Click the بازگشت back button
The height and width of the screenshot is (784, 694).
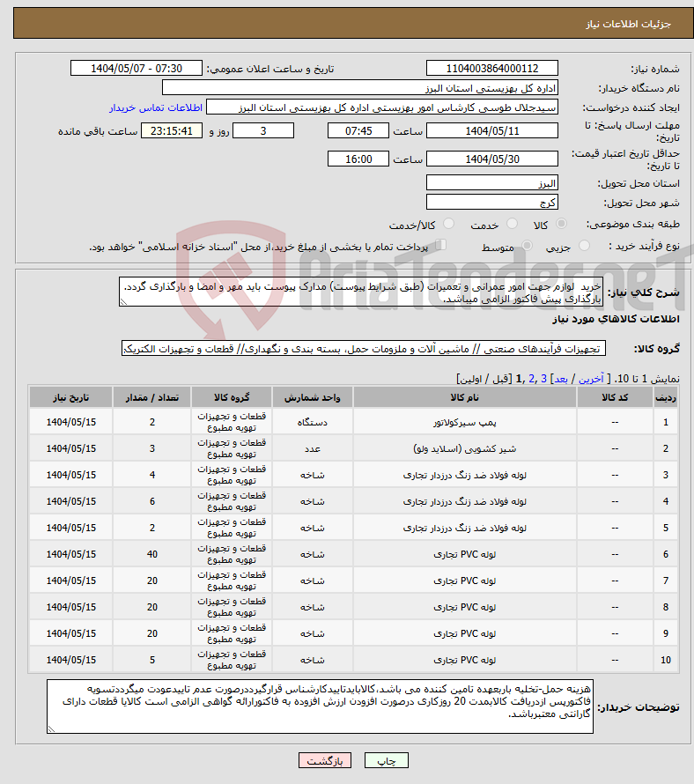click(325, 760)
